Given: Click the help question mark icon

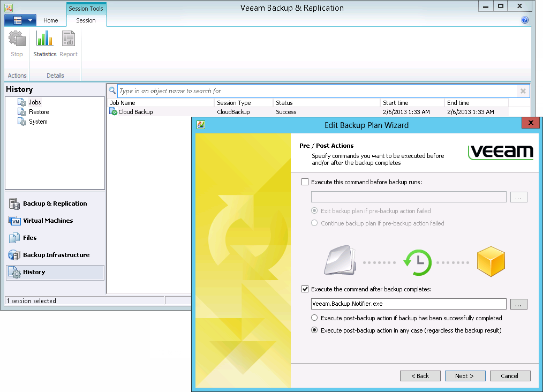Looking at the screenshot, I should (525, 20).
